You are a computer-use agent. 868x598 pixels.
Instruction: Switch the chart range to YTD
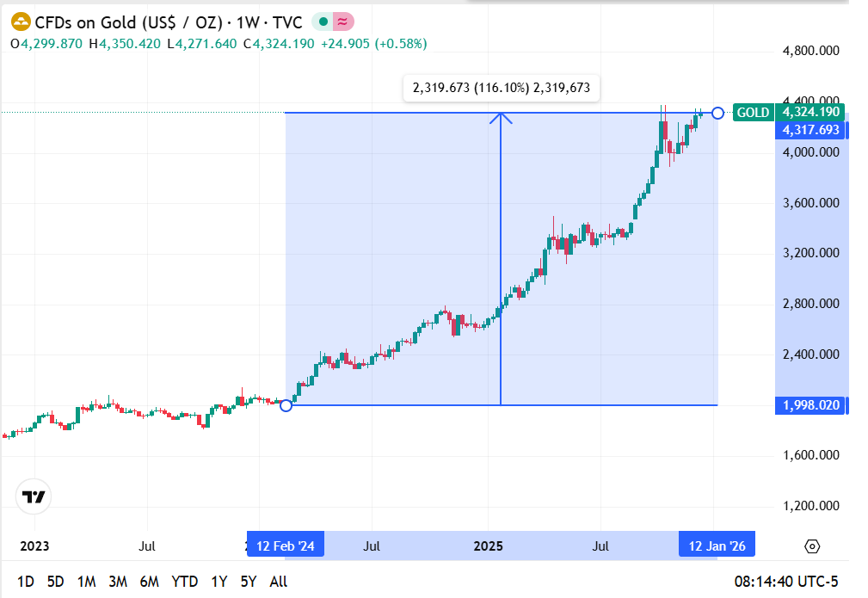point(184,582)
